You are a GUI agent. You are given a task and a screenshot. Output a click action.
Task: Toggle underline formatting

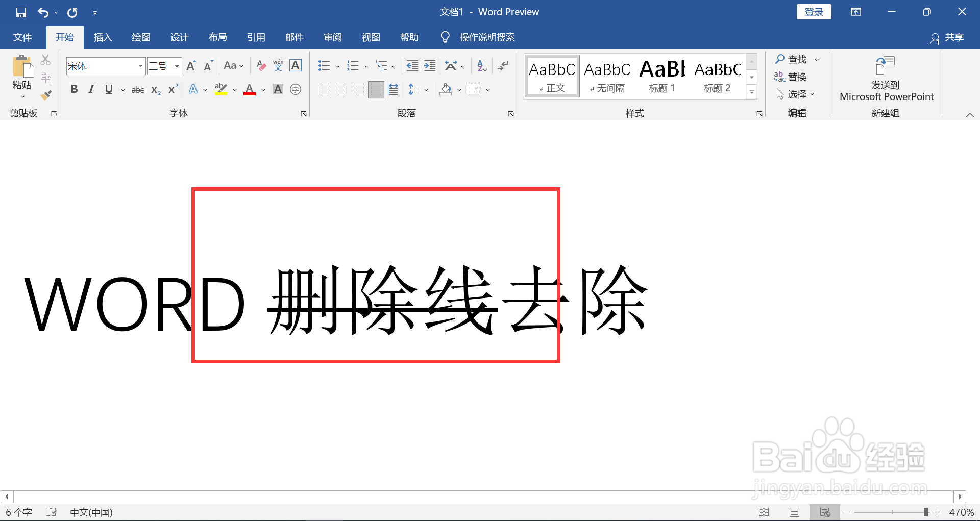click(109, 89)
